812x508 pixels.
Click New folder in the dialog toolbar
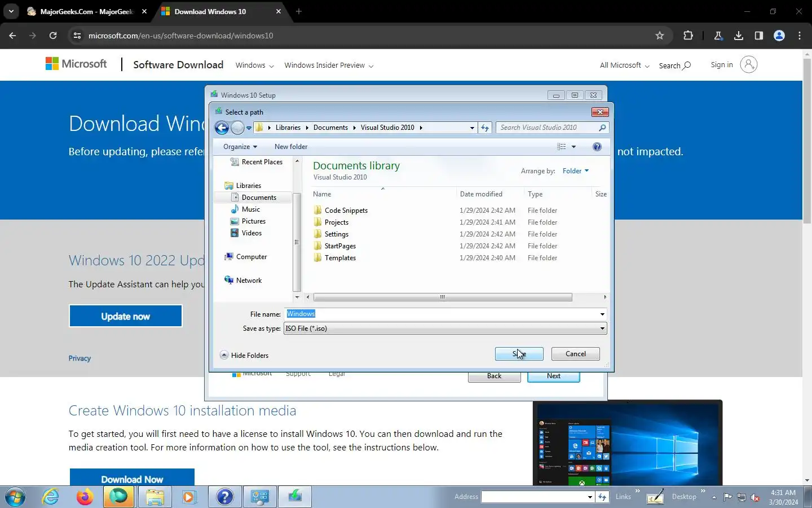click(x=291, y=147)
